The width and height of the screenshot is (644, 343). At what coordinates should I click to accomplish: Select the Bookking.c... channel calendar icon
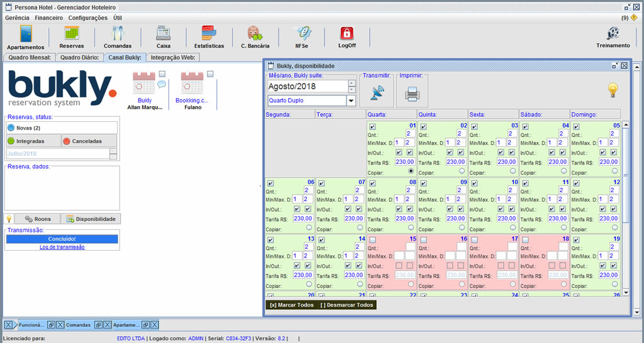tap(192, 83)
